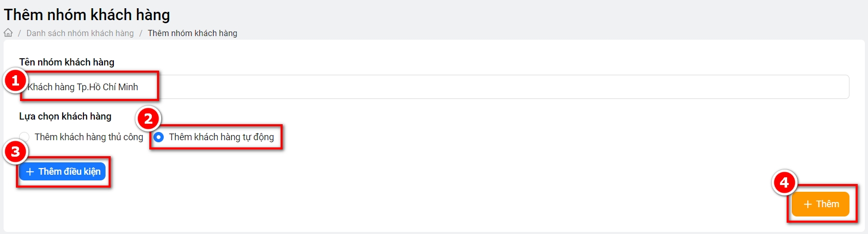Click the 'Tên nhóm khách hàng' field label
The height and width of the screenshot is (234, 868).
tap(67, 62)
